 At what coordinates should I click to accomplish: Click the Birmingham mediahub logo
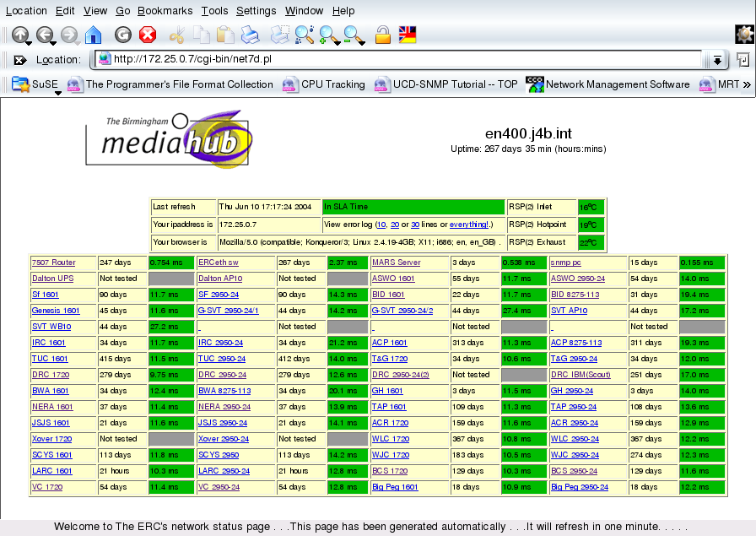pyautogui.click(x=169, y=139)
